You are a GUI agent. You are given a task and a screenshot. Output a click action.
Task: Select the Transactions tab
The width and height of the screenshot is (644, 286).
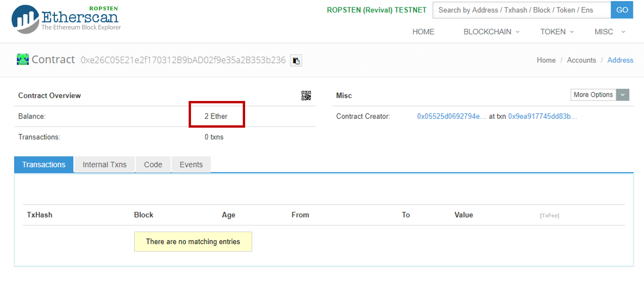point(44,165)
